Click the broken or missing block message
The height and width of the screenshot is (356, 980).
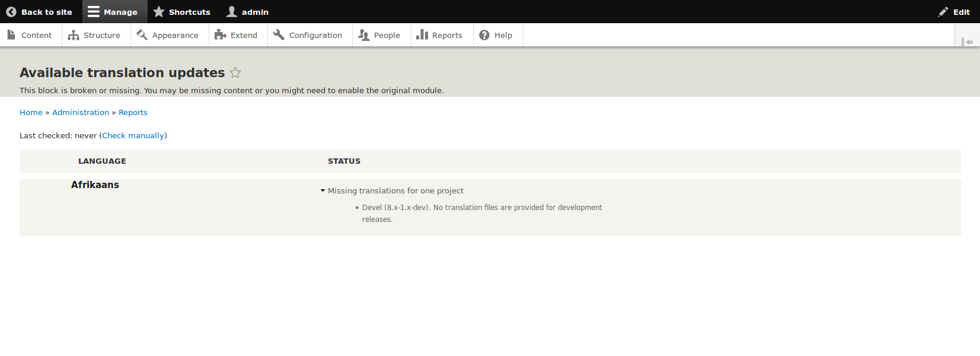pyautogui.click(x=232, y=90)
